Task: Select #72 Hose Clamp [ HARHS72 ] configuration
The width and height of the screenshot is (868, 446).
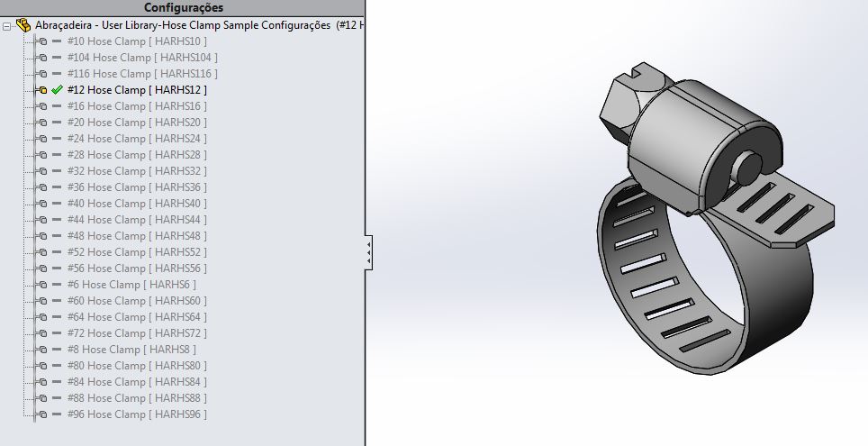Action: click(137, 333)
